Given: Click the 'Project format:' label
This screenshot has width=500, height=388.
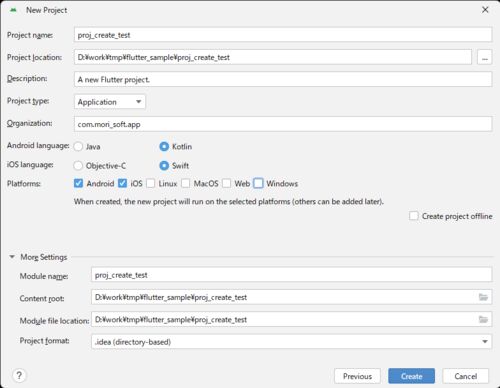Looking at the screenshot, I should click(x=44, y=341).
